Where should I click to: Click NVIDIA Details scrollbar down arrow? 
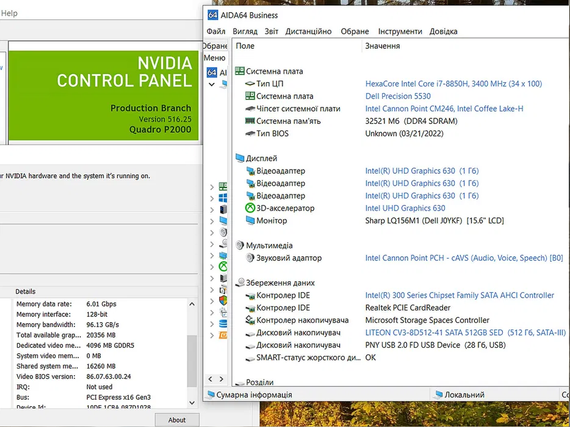click(192, 402)
